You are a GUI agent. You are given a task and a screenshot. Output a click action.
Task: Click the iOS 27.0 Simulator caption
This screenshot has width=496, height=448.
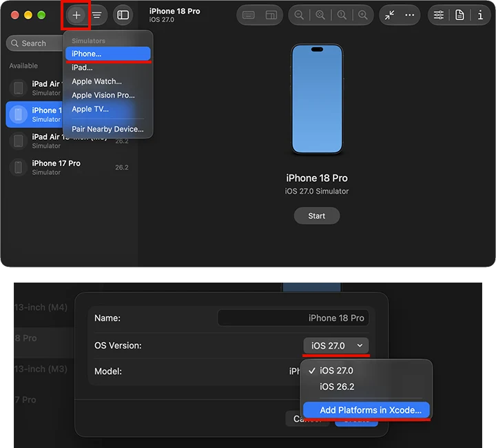click(317, 192)
